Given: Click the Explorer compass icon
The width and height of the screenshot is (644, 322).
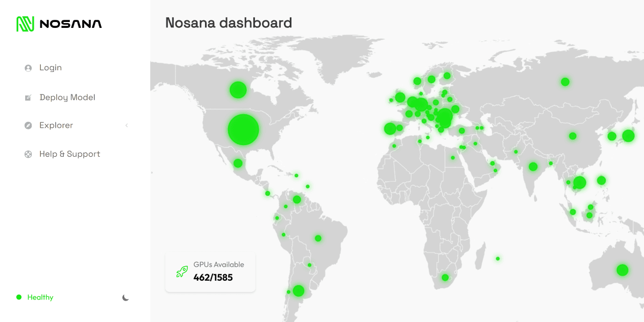Looking at the screenshot, I should pyautogui.click(x=28, y=126).
